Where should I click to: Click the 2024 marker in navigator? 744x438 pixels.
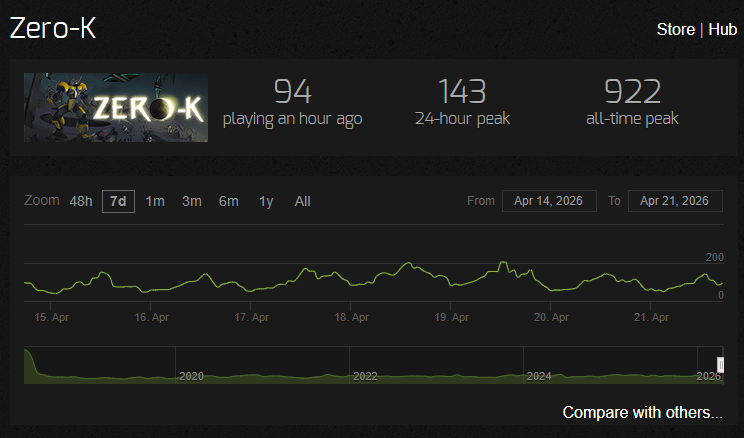point(539,376)
